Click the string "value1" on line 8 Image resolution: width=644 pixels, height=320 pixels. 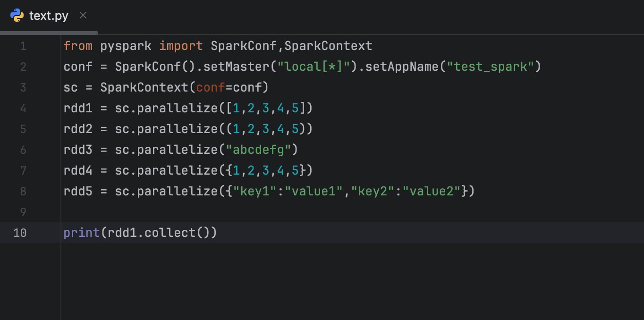pos(314,191)
